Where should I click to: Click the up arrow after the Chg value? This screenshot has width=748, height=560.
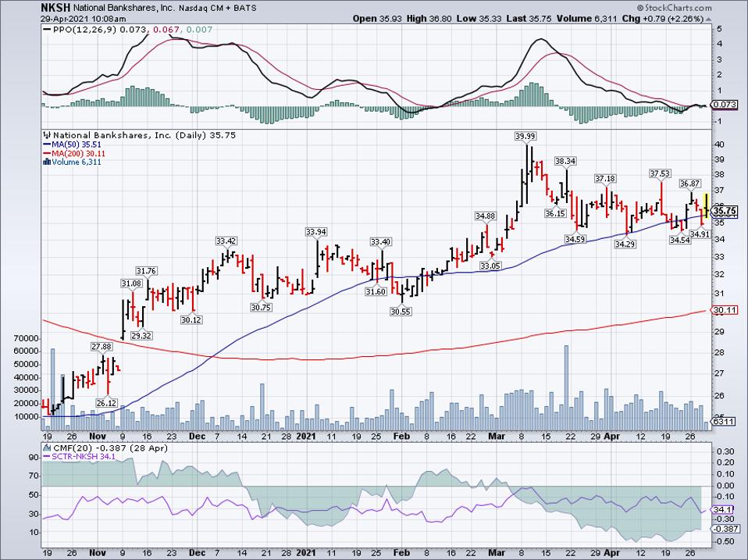708,20
